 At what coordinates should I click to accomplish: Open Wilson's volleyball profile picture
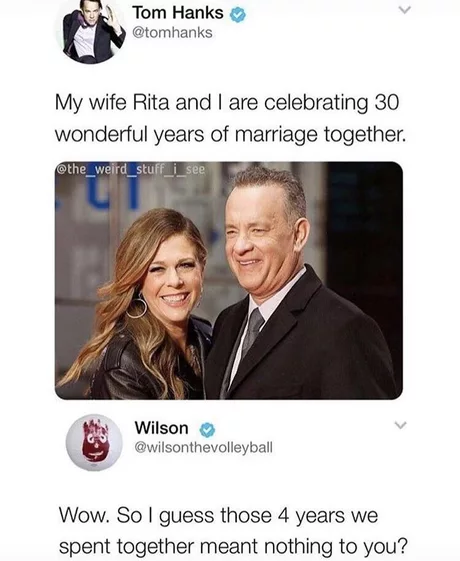[x=94, y=443]
